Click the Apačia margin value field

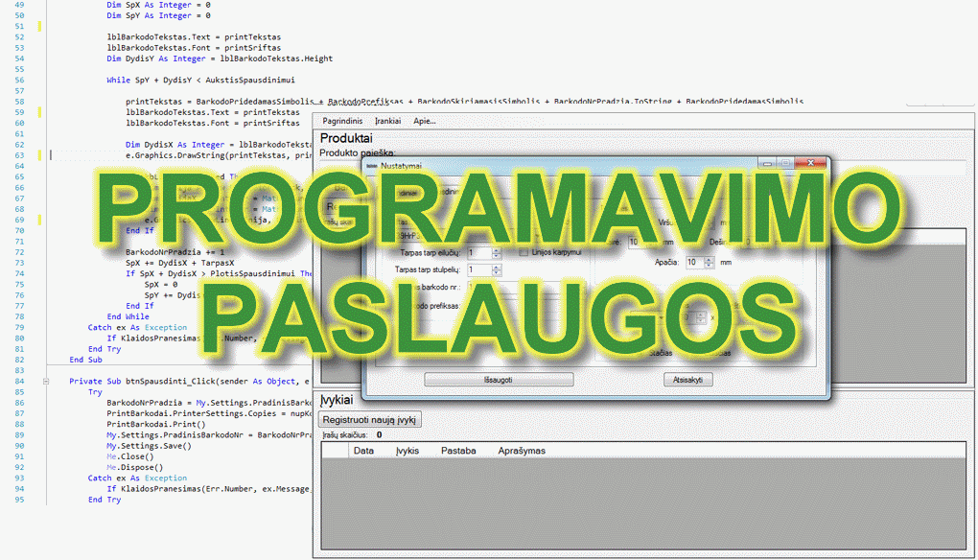click(x=693, y=262)
